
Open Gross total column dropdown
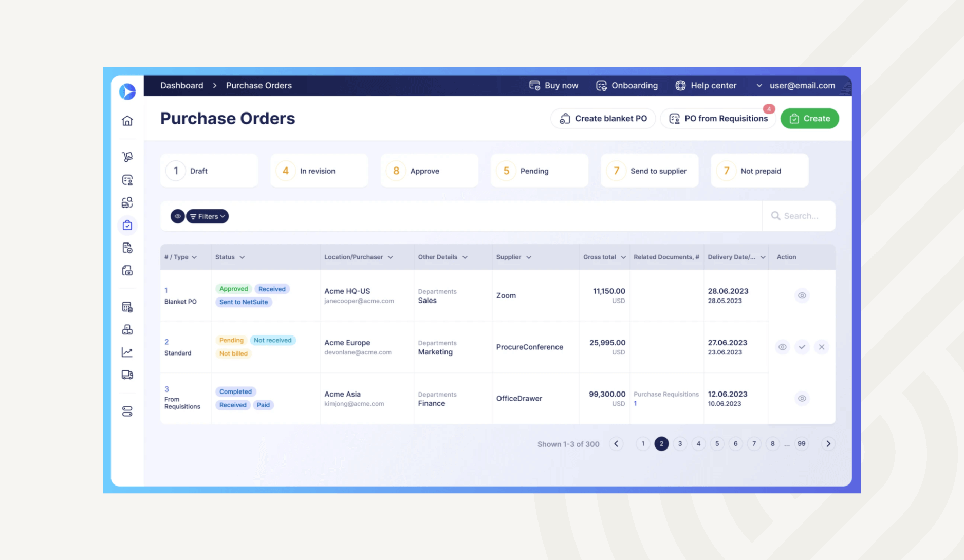click(623, 257)
